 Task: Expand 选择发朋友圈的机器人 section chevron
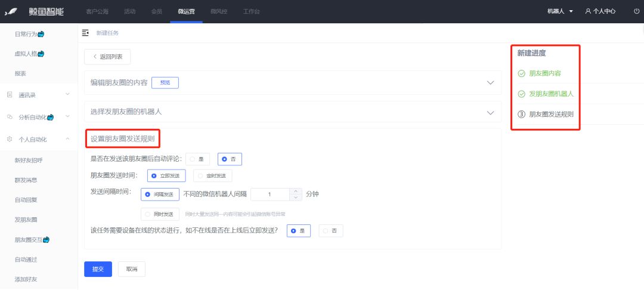[x=490, y=113]
